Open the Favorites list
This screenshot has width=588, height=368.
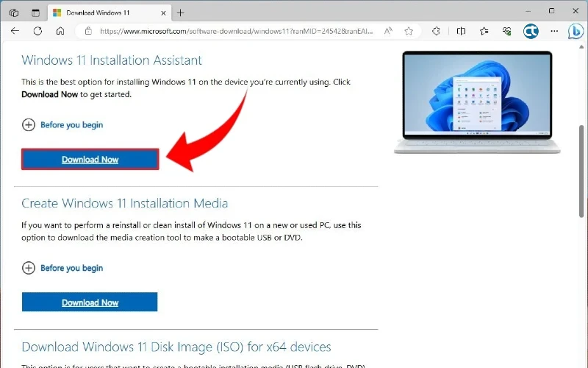pos(484,31)
